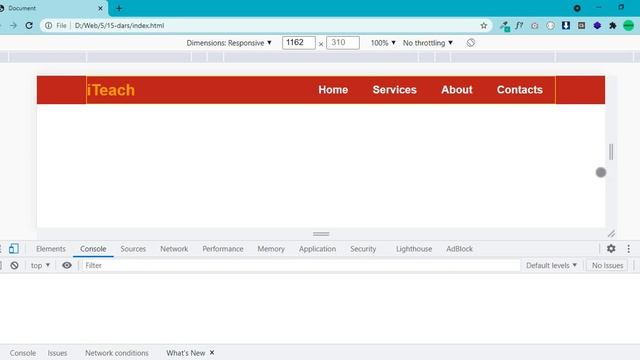Screen dimensions: 640x360
Task: Click the file info icon in address bar
Action: click(49, 25)
